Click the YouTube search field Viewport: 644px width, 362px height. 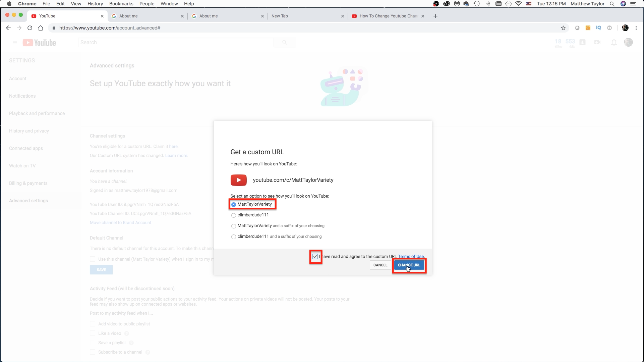pyautogui.click(x=176, y=42)
